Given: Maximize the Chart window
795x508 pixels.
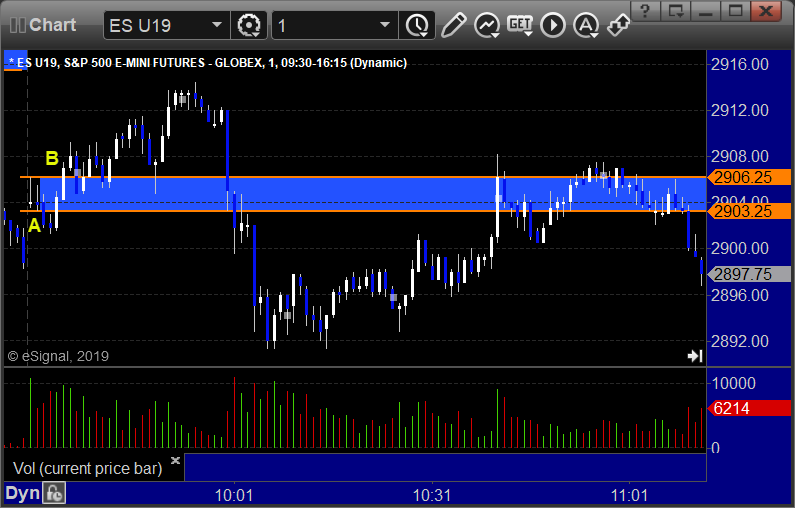Looking at the screenshot, I should (735, 10).
